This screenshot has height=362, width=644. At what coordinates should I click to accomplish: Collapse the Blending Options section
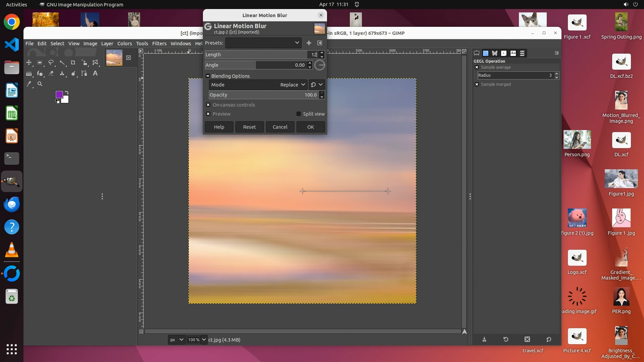click(x=208, y=76)
